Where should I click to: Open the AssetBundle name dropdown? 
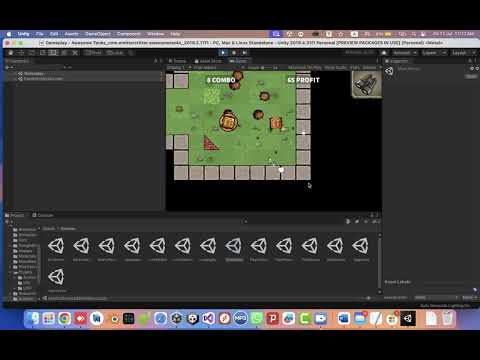tap(437, 297)
